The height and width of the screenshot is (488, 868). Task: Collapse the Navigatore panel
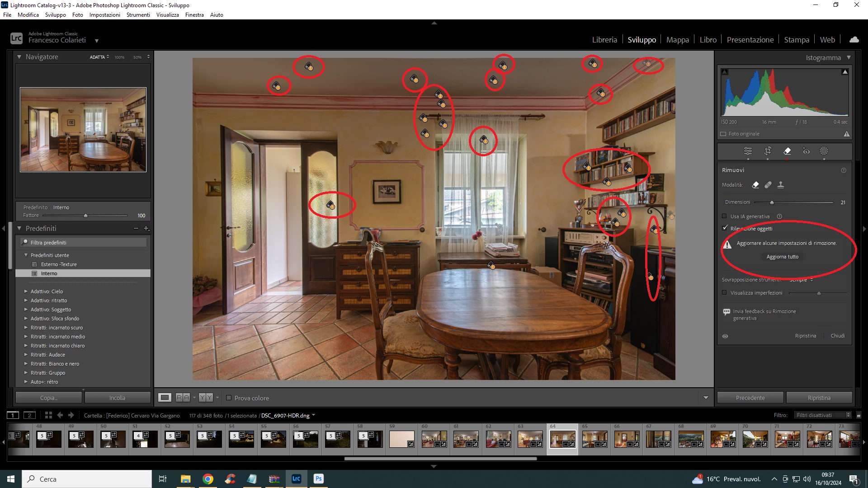[x=19, y=57]
